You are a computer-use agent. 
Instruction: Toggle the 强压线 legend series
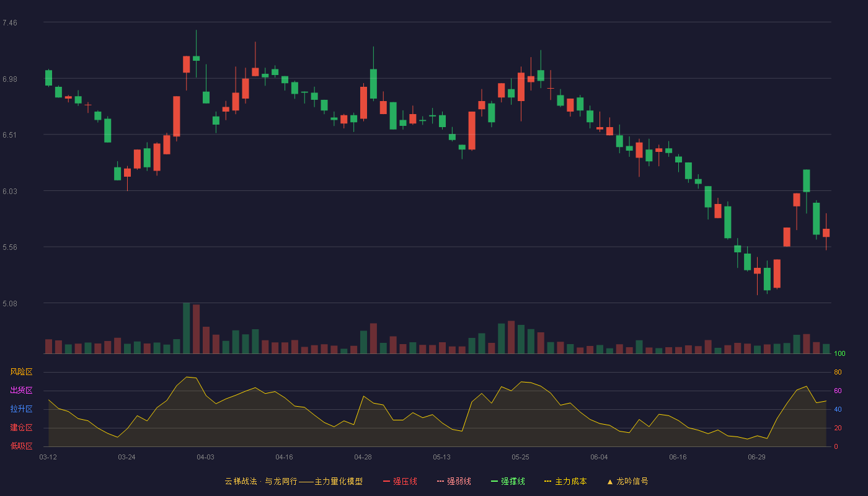pyautogui.click(x=400, y=481)
